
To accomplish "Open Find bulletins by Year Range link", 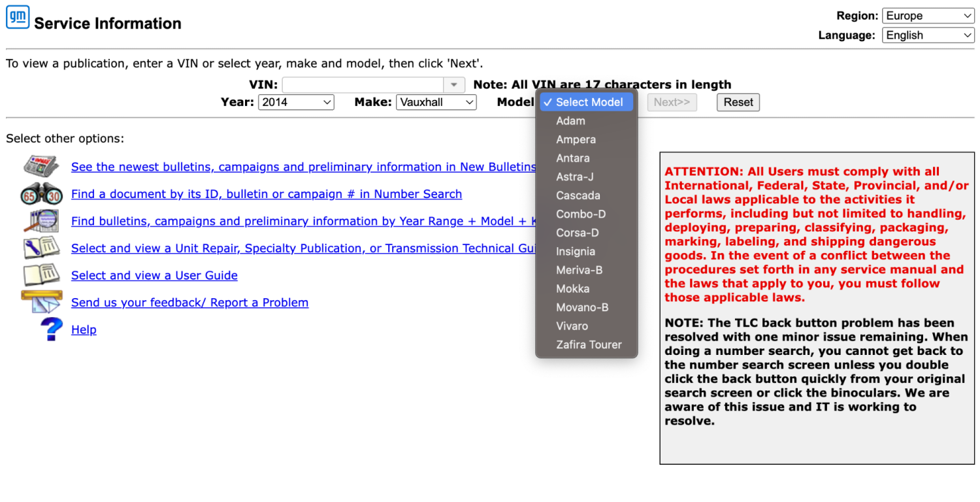I will point(303,221).
